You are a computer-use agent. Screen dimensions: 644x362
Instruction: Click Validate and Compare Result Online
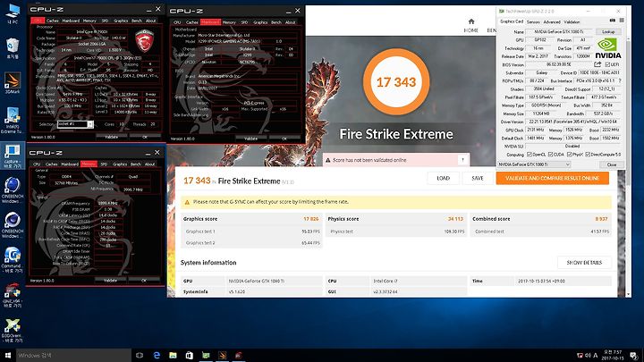(553, 178)
